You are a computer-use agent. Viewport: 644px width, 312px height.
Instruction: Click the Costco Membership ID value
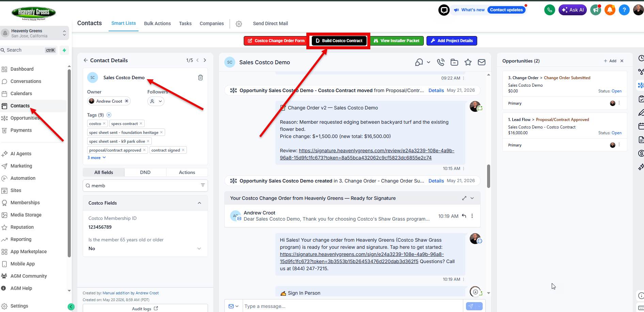pos(100,227)
